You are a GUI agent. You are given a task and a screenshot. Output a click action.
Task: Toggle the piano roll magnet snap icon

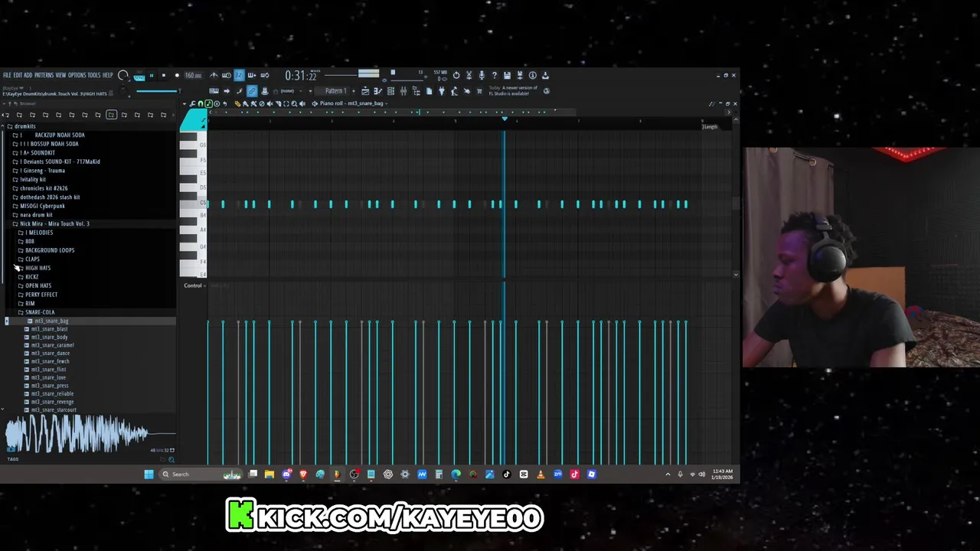tap(201, 104)
